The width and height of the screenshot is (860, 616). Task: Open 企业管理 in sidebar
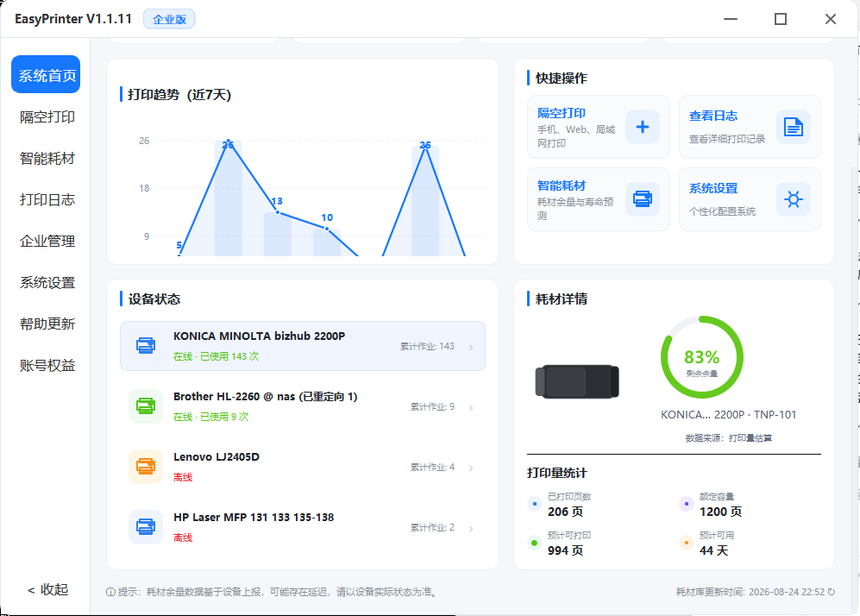(x=47, y=241)
